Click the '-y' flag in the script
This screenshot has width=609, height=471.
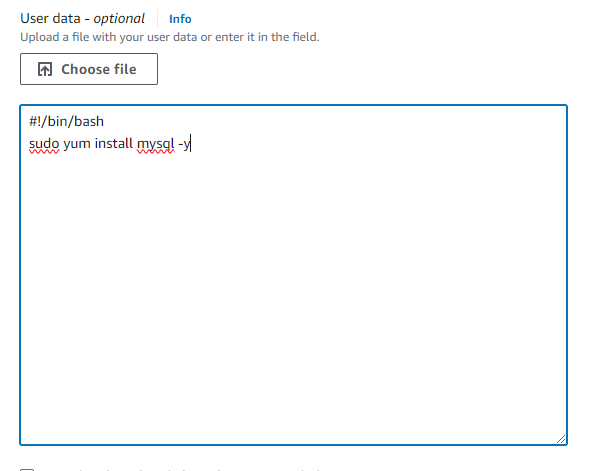pyautogui.click(x=184, y=145)
